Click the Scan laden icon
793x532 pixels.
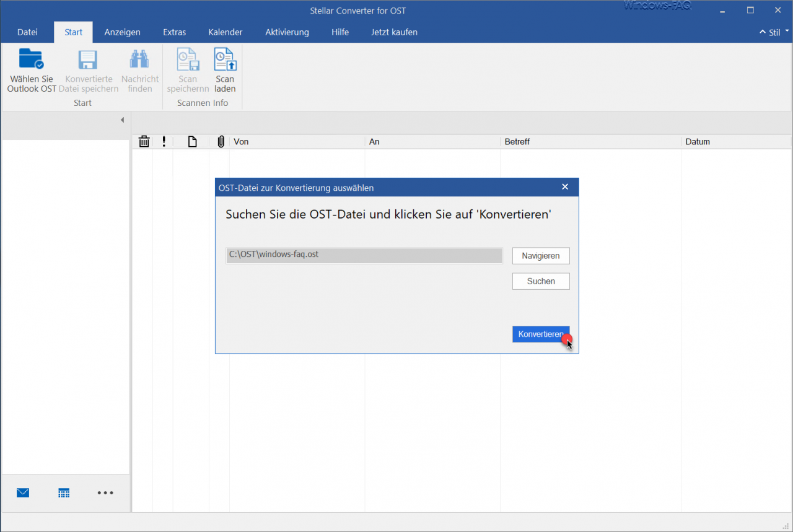coord(226,59)
